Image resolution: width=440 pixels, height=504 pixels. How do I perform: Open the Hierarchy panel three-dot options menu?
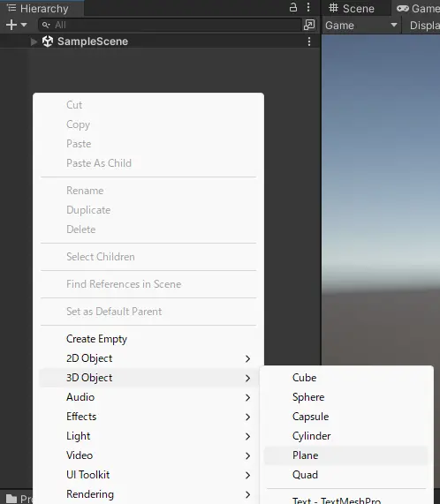(x=308, y=7)
